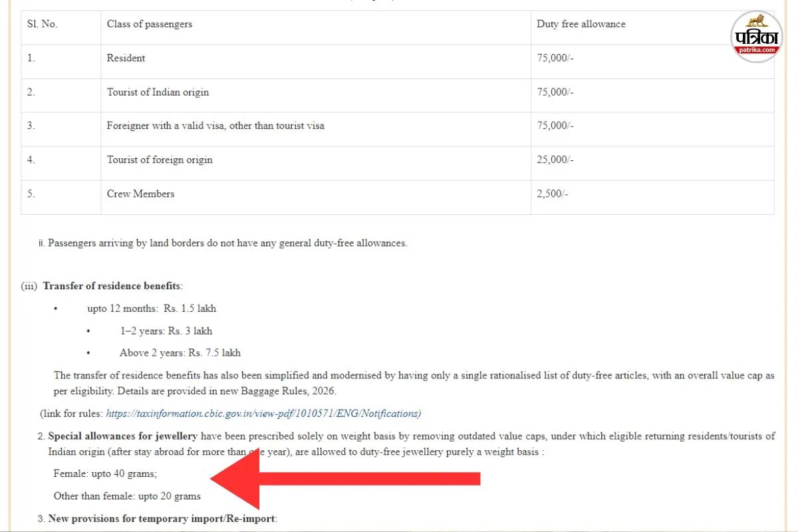The height and width of the screenshot is (532, 798).
Task: Click the "Crew Members" table cell
Action: click(x=140, y=194)
